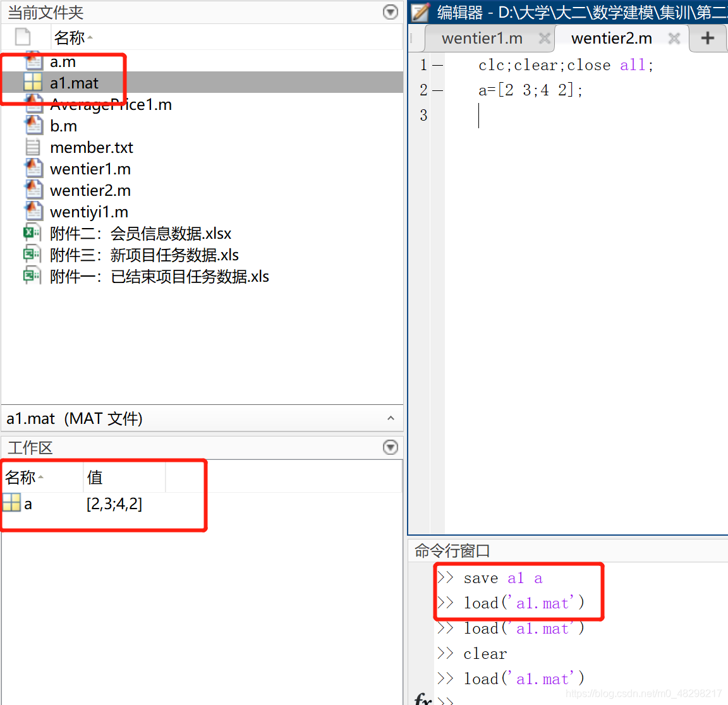This screenshot has height=705, width=728.
Task: Switch to the wentier1.m editor tab
Action: click(x=482, y=39)
